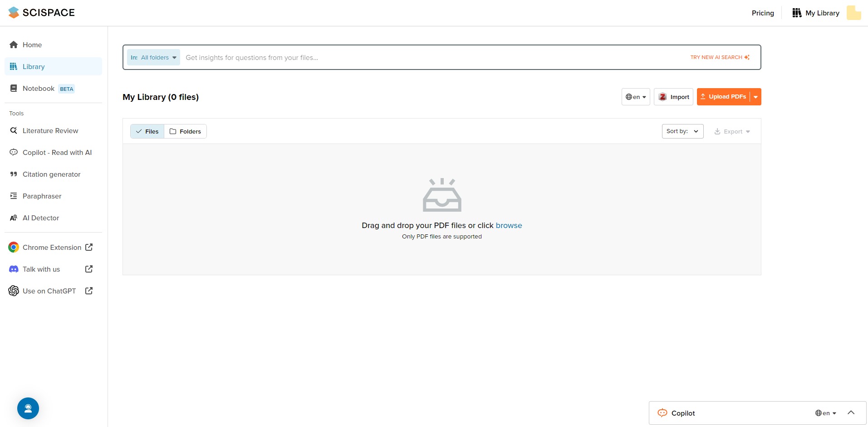Viewport: 868px width, 427px height.
Task: Click the Discord Talk with us icon
Action: (14, 269)
